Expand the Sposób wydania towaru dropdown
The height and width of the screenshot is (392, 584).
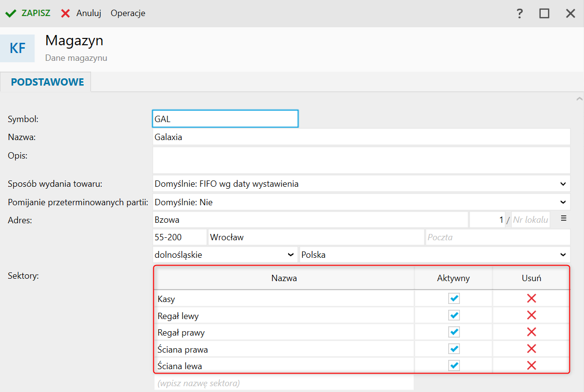click(x=563, y=184)
